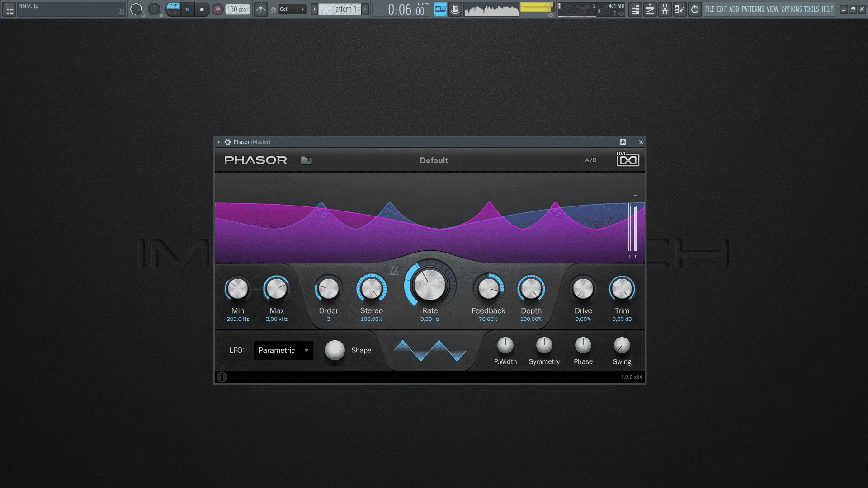Viewport: 868px width, 488px height.
Task: Stop playback with the stop button
Action: [x=202, y=9]
